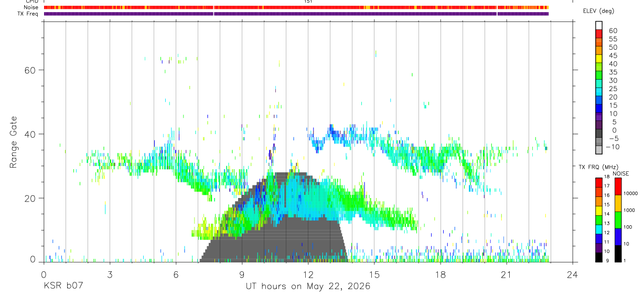Click the x-axis tick label '18' under the plot
This screenshot has height=297, width=644.
click(440, 275)
